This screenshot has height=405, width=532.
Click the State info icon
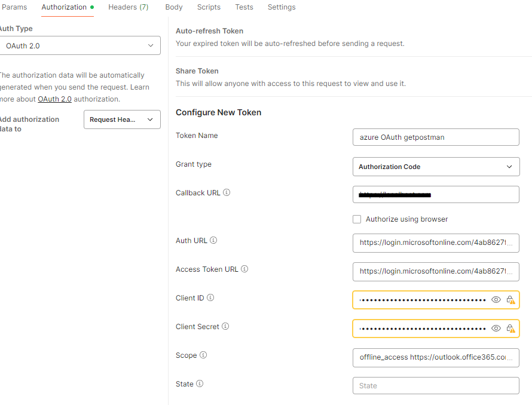[200, 383]
